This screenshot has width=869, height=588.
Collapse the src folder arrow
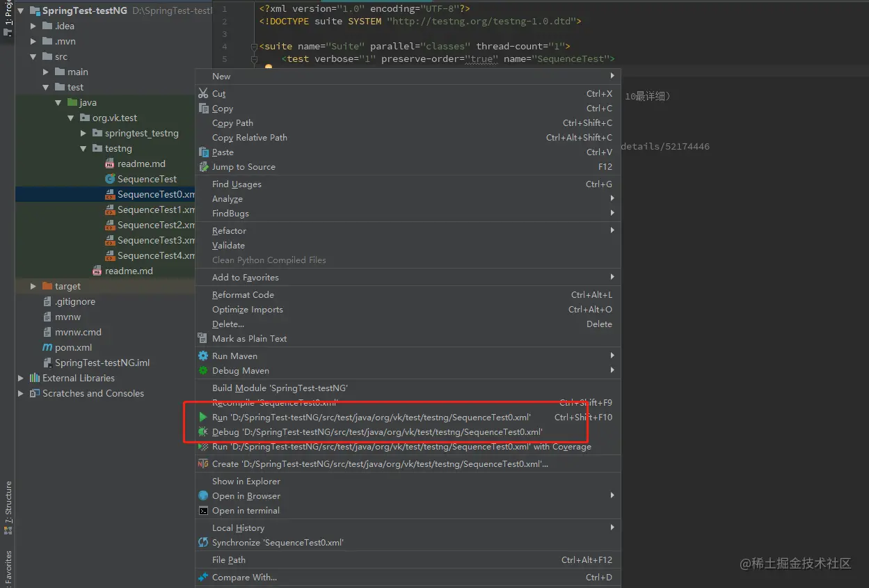[x=33, y=56]
